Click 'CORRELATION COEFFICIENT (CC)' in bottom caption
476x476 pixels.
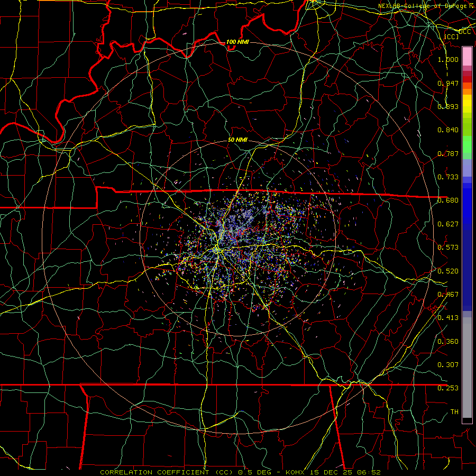pos(166,472)
